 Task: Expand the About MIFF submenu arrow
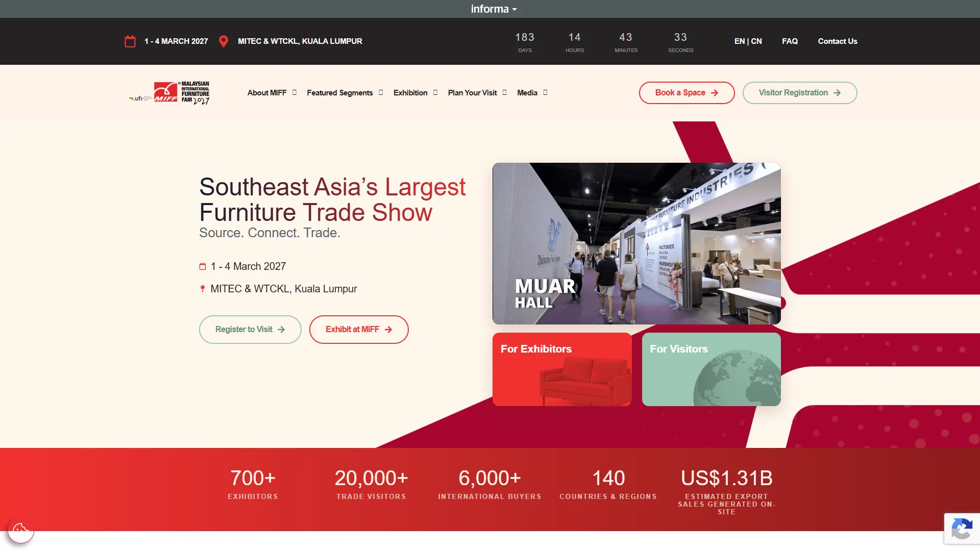[x=295, y=93]
